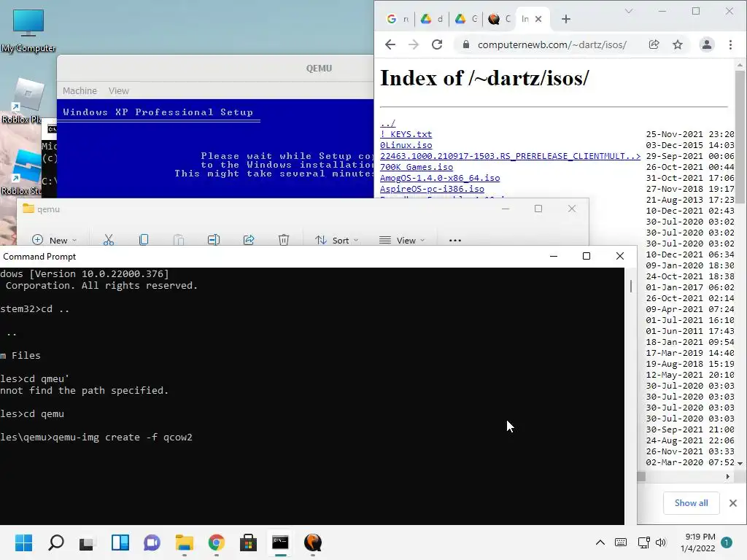
Task: Open the parent directory ../ link
Action: click(x=387, y=123)
